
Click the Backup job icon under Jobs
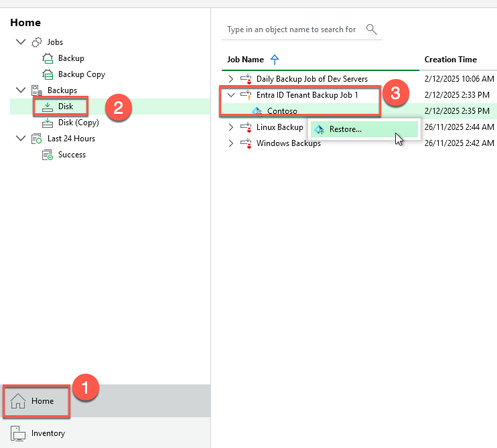(x=48, y=58)
